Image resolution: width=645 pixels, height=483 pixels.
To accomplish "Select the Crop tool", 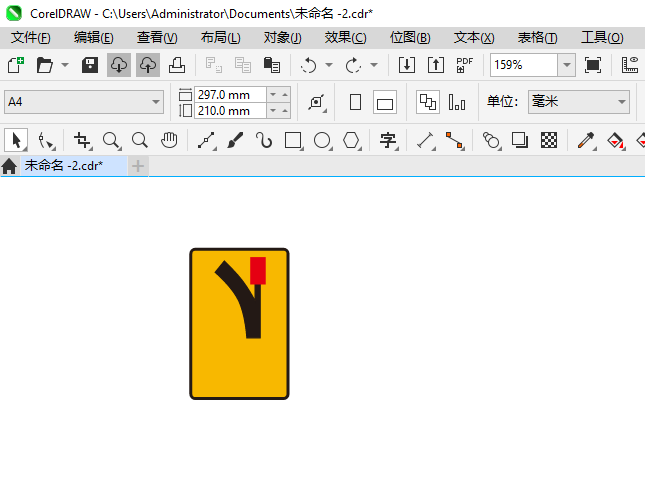I will click(x=82, y=140).
